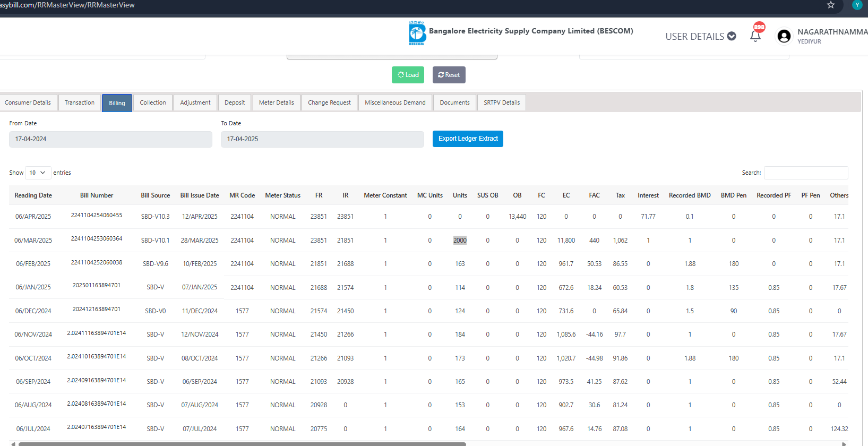This screenshot has width=868, height=446.
Task: Click EC value 11,800
Action: (x=566, y=241)
